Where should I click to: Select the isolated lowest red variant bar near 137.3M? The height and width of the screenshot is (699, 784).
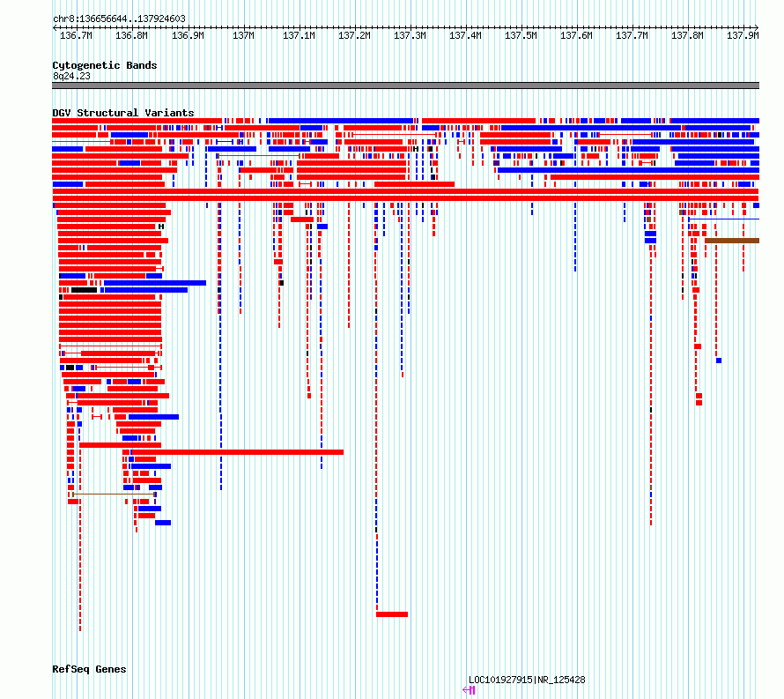pyautogui.click(x=392, y=614)
